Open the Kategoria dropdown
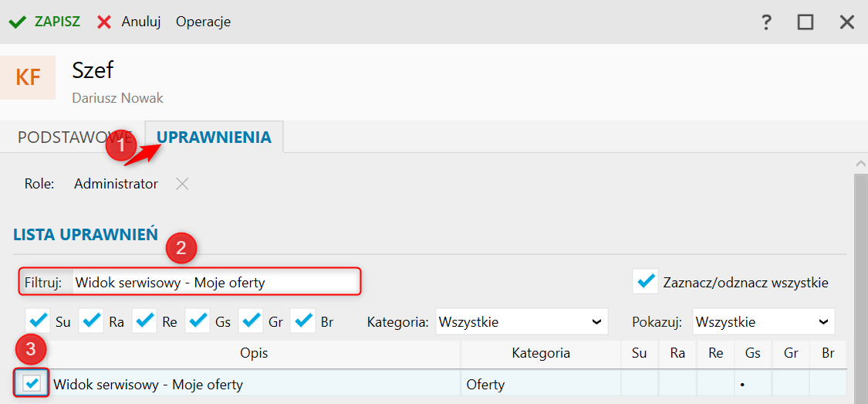The width and height of the screenshot is (868, 404). pyautogui.click(x=521, y=321)
